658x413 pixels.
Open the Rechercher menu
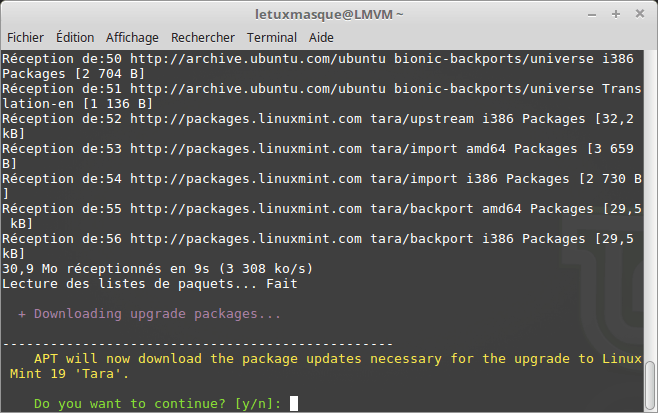(203, 37)
